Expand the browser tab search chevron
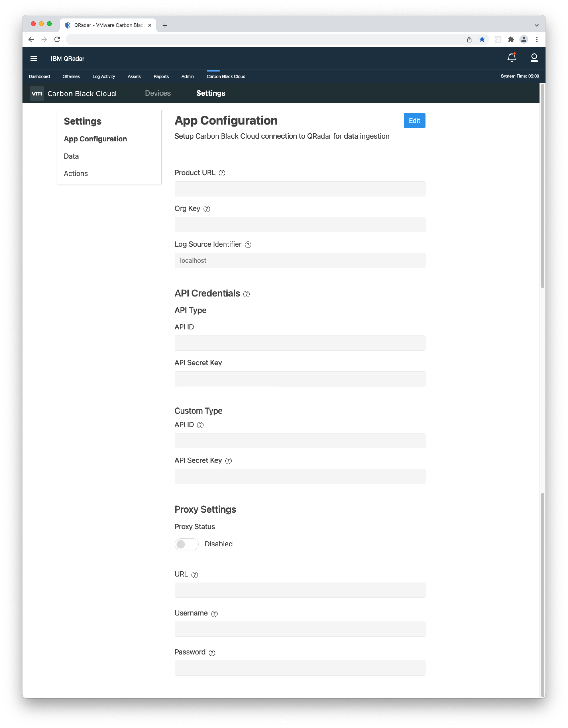This screenshot has height=728, width=568. (x=536, y=25)
